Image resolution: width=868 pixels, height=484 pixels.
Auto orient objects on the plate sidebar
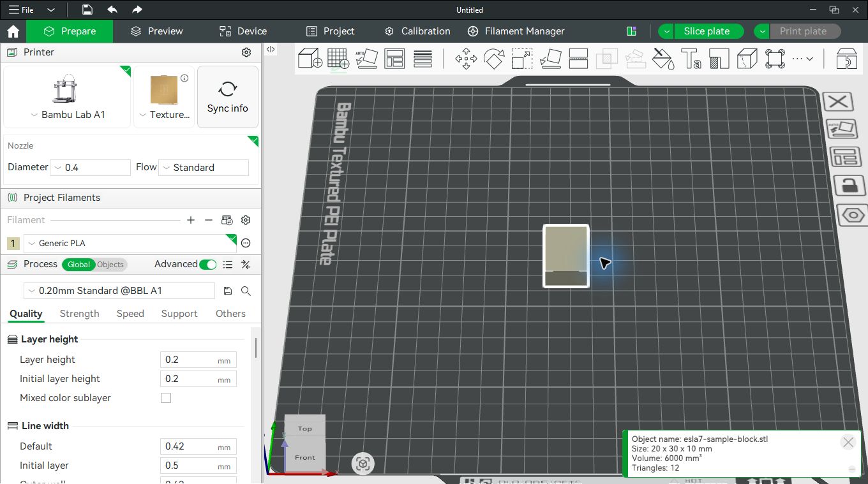(842, 129)
